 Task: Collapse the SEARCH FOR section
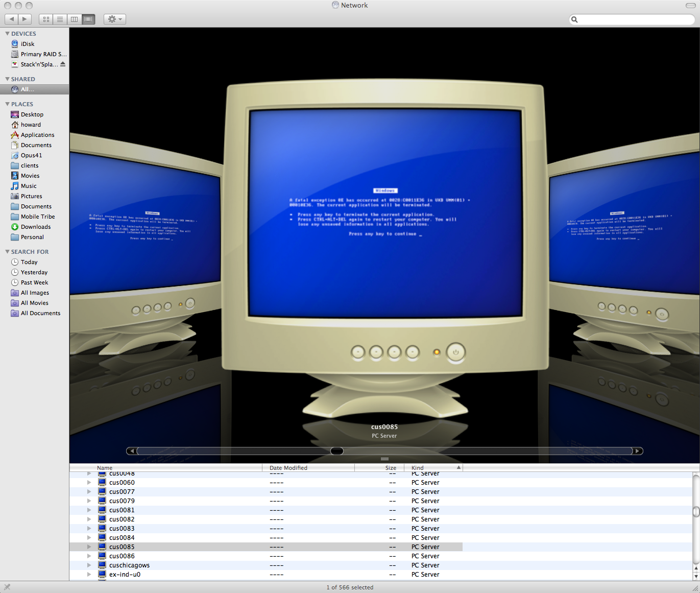[x=7, y=252]
